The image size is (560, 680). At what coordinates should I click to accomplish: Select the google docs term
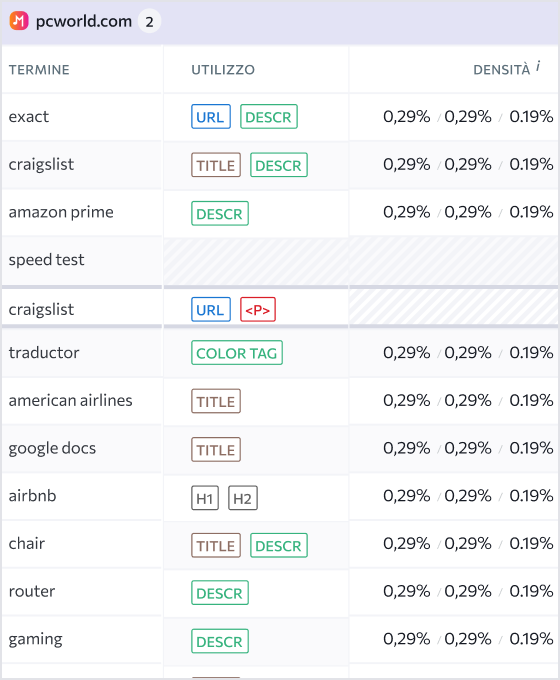52,448
